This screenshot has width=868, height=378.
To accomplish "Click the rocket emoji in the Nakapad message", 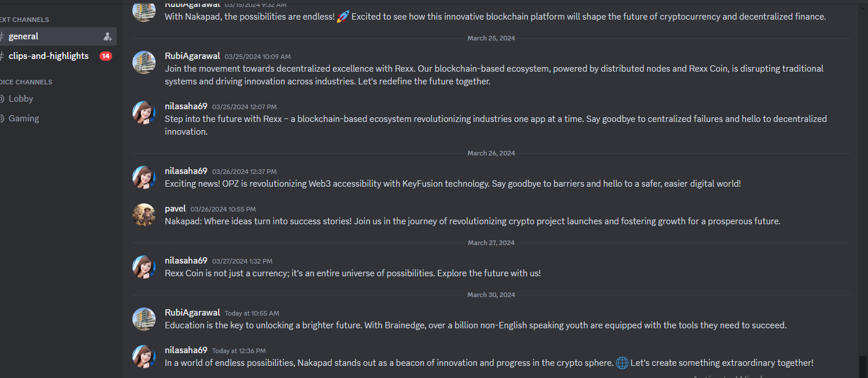I will coord(343,17).
